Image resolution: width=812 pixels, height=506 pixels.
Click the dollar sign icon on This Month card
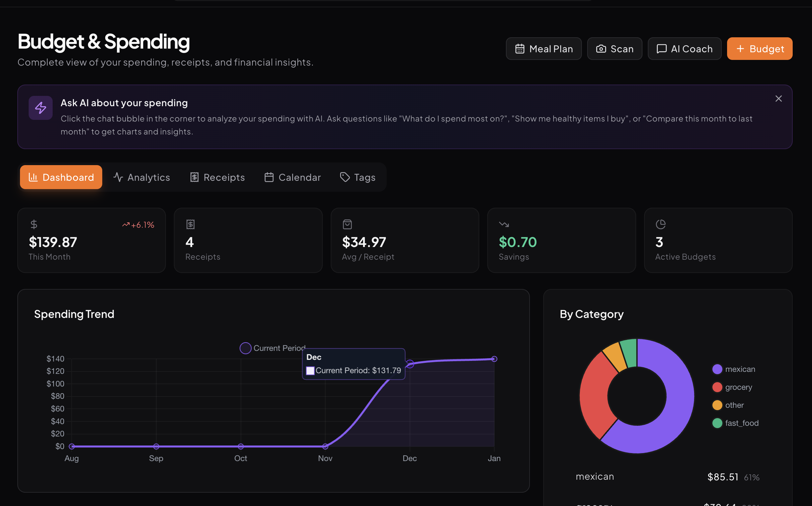[x=34, y=224]
